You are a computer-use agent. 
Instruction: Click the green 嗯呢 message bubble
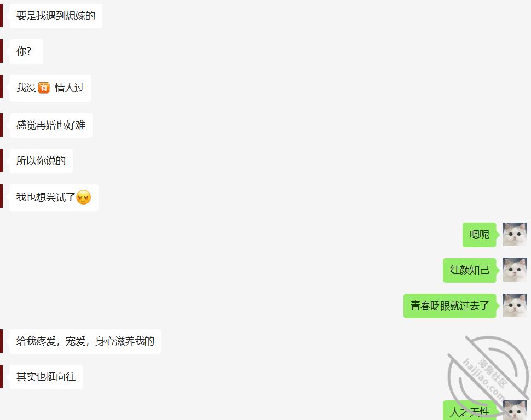480,235
